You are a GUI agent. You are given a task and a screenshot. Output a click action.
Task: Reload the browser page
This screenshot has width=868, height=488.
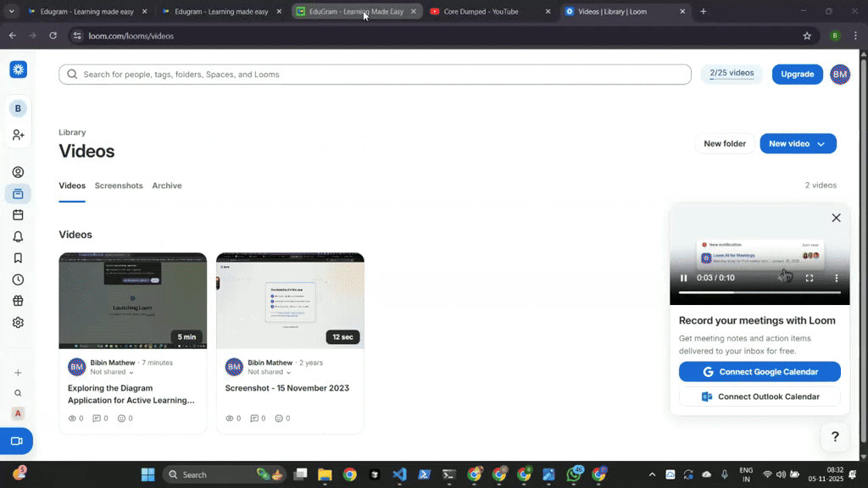tap(53, 36)
